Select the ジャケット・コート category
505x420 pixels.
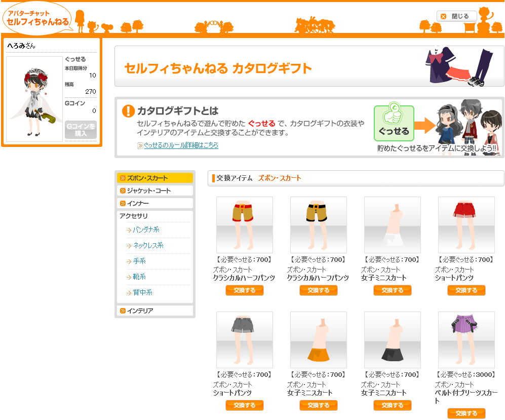155,190
